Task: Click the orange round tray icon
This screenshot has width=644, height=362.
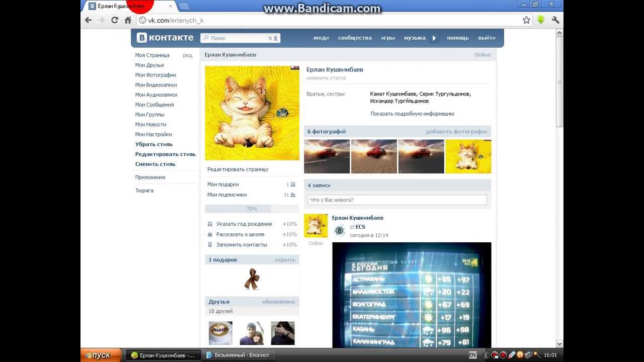Action: (520, 355)
